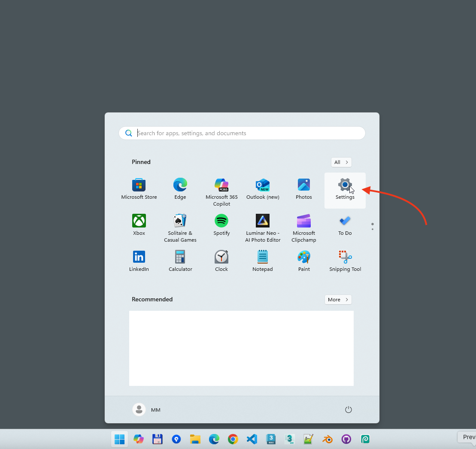Viewport: 476px width, 449px height.
Task: Launch Edge from the pinned apps
Action: [180, 189]
